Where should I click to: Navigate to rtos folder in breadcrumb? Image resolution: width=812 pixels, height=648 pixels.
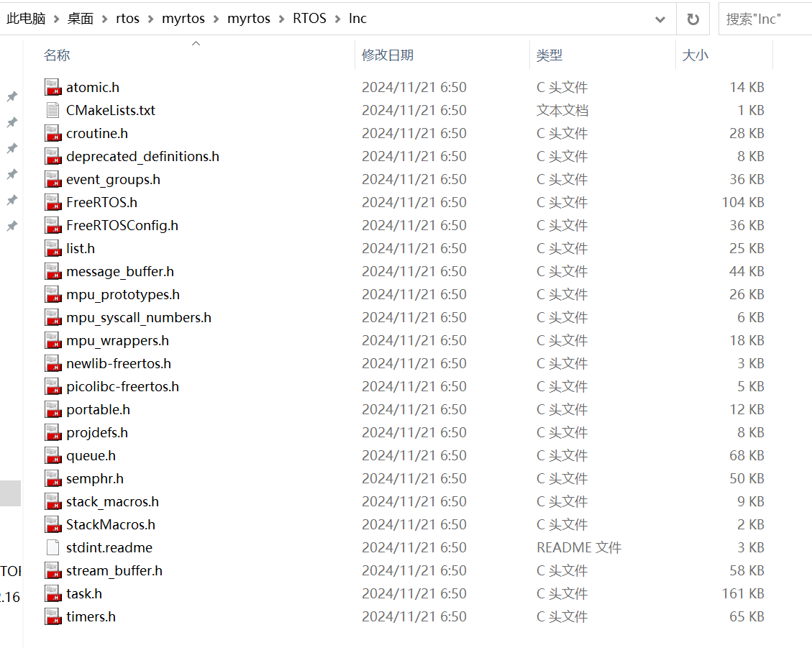[x=127, y=19]
